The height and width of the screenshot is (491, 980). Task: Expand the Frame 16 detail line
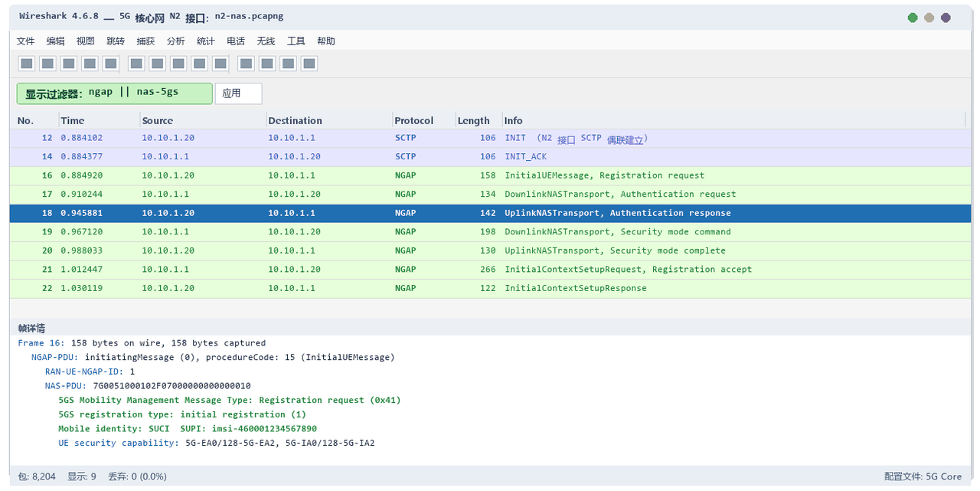point(142,343)
